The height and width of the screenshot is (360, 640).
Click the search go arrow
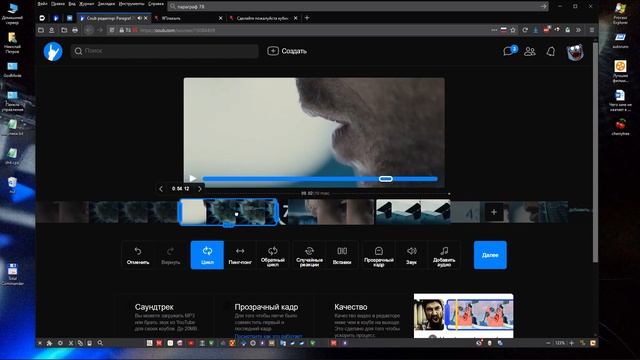pos(543,7)
